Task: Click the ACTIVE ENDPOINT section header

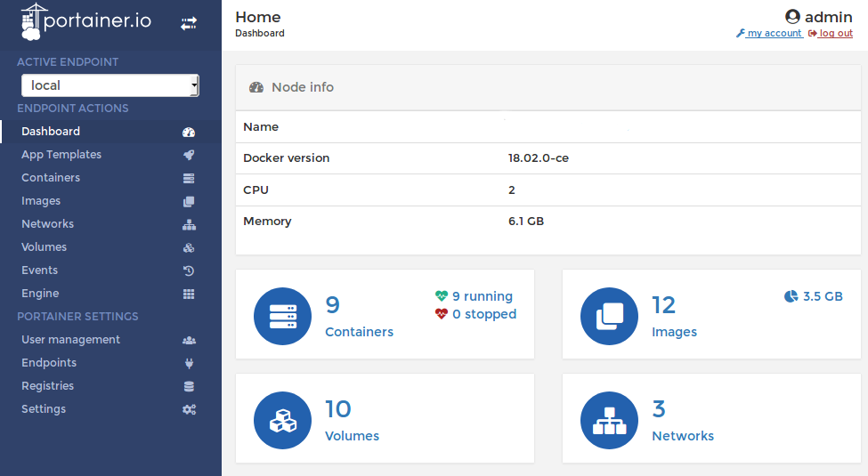Action: (68, 62)
